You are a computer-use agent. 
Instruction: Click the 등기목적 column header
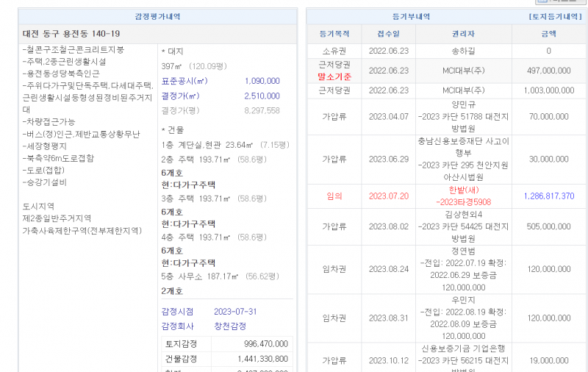pos(335,34)
